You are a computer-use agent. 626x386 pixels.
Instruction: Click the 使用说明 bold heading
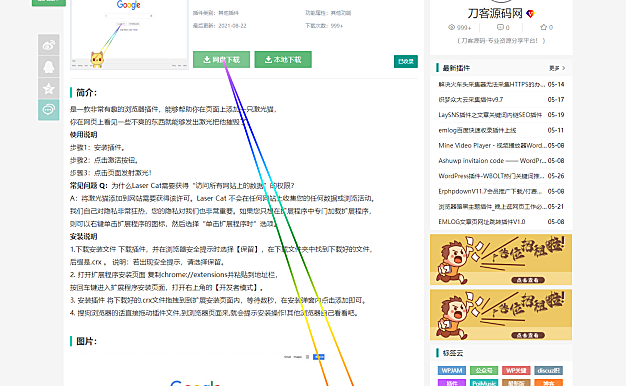83,135
